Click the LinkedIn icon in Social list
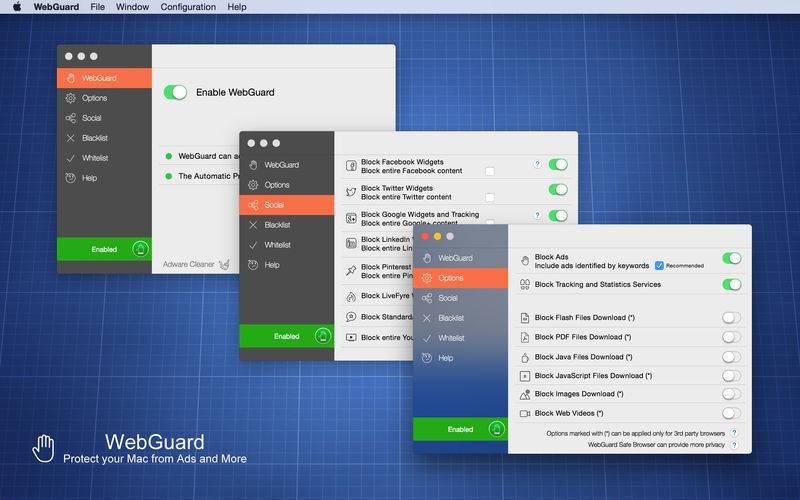Viewport: 800px width, 500px height. [x=351, y=243]
